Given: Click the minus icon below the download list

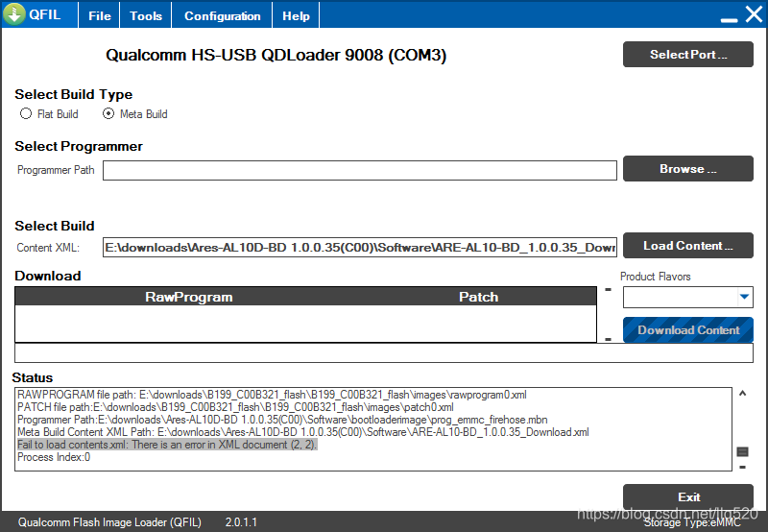Looking at the screenshot, I should pyautogui.click(x=609, y=339).
